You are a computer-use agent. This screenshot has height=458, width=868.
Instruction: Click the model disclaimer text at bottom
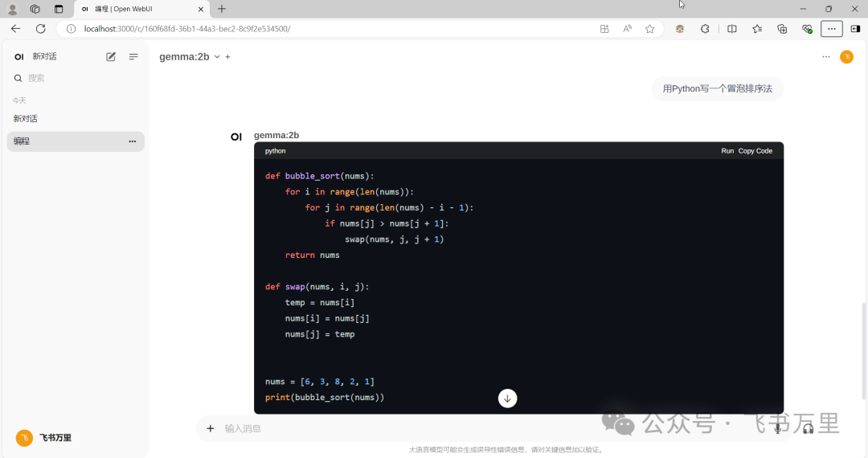[x=506, y=450]
